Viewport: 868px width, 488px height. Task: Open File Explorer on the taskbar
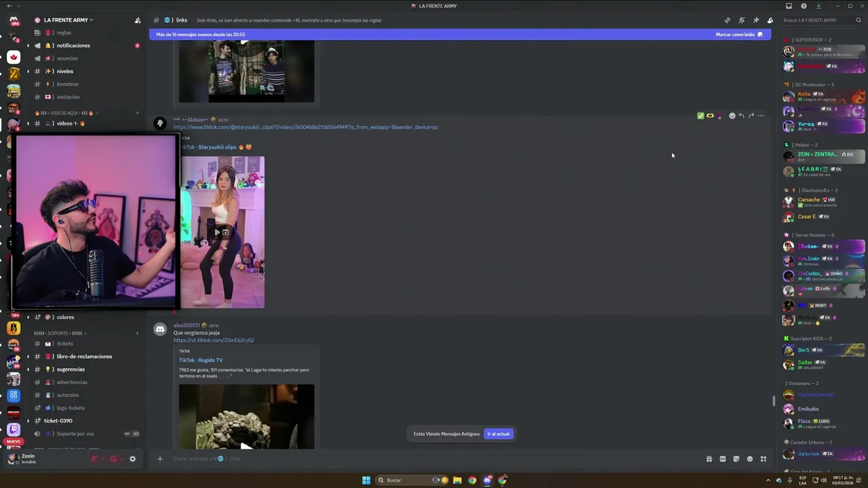pos(457,480)
